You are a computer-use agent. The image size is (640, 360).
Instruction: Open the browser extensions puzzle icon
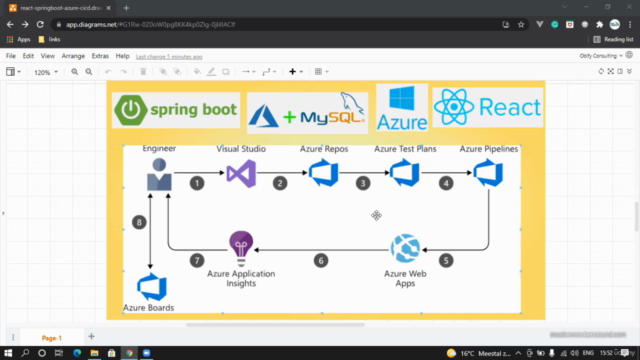coord(599,24)
